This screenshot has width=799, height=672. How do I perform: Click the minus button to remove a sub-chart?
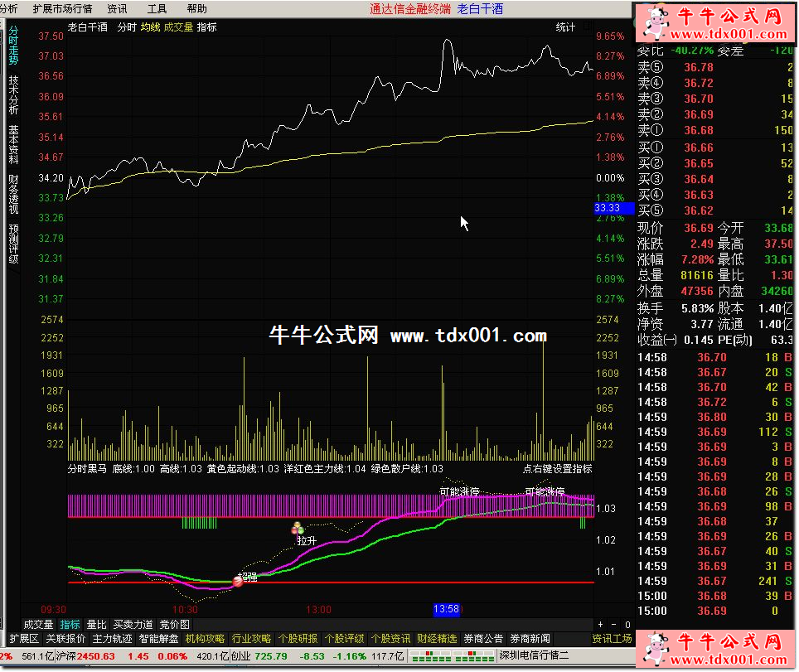point(613,624)
